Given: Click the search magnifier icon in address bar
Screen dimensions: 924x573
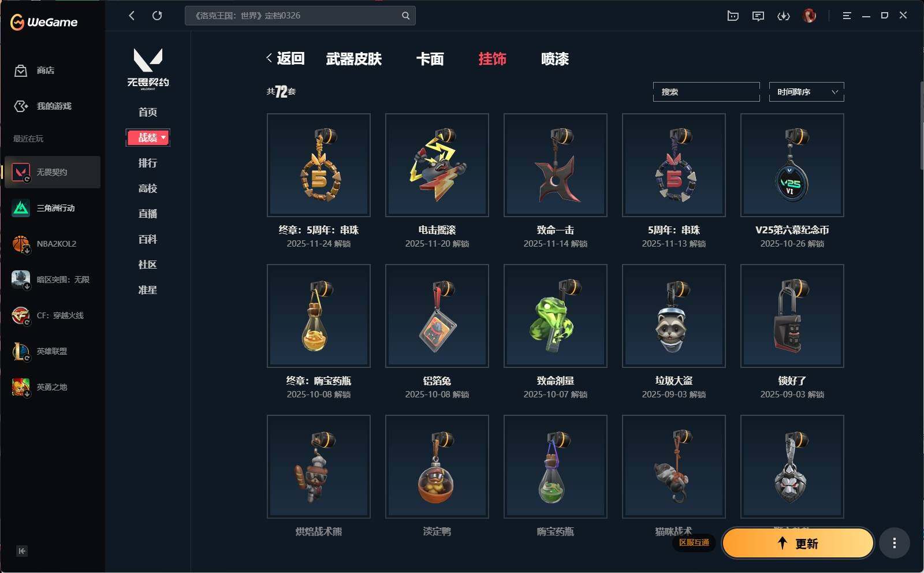Looking at the screenshot, I should [405, 16].
